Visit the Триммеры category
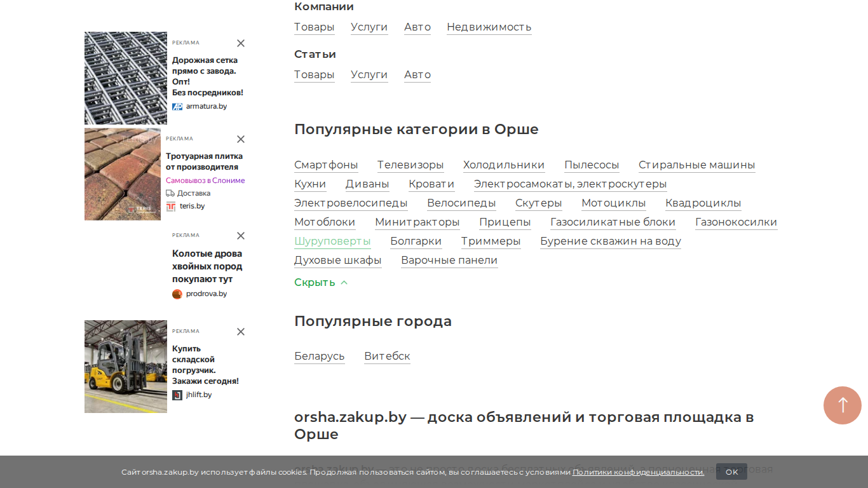The width and height of the screenshot is (868, 488). point(491,241)
